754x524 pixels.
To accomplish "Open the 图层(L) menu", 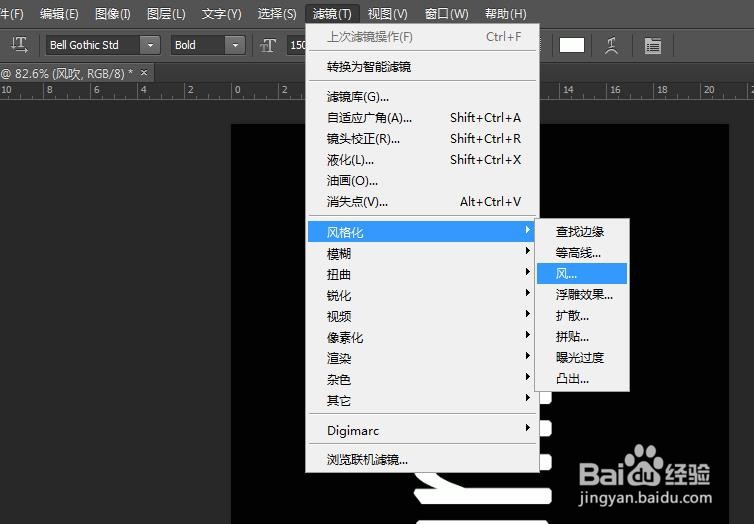I will click(166, 13).
